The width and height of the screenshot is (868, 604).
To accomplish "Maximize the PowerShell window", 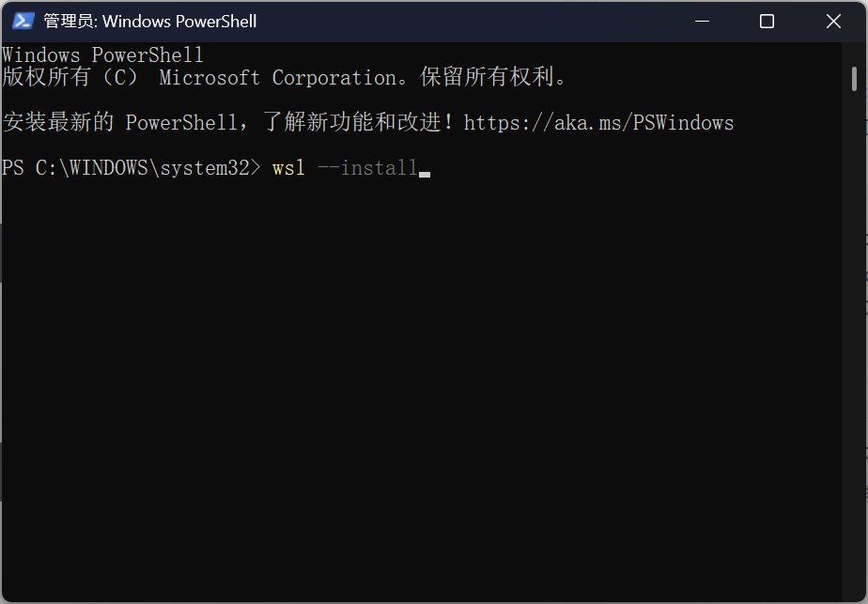I will point(767,21).
